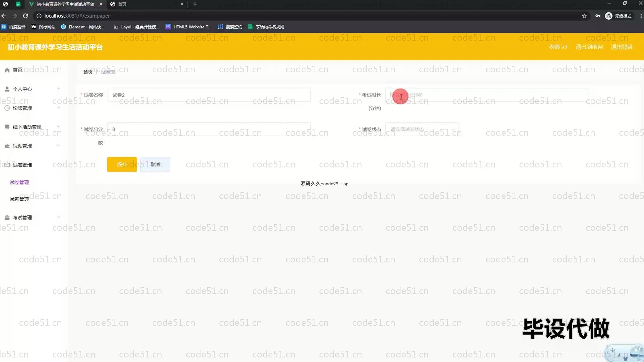This screenshot has width=644, height=362.
Task: Toggle the 论坛管理 chevron arrow
Action: (59, 107)
